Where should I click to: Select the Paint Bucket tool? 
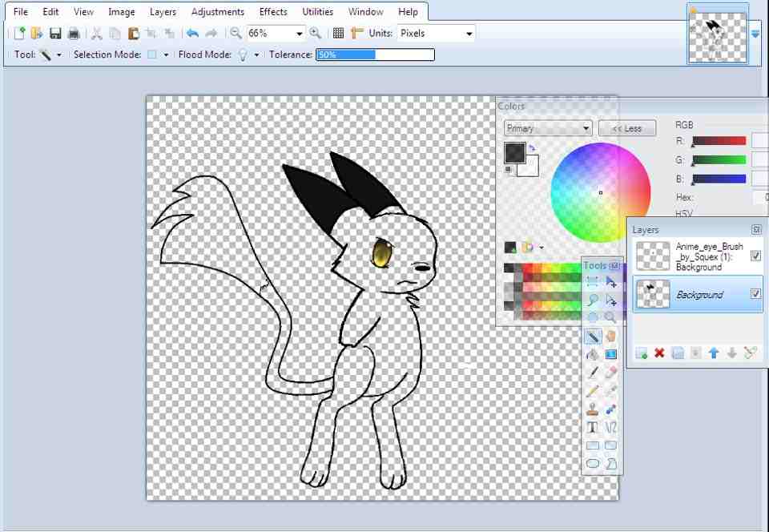pyautogui.click(x=593, y=354)
